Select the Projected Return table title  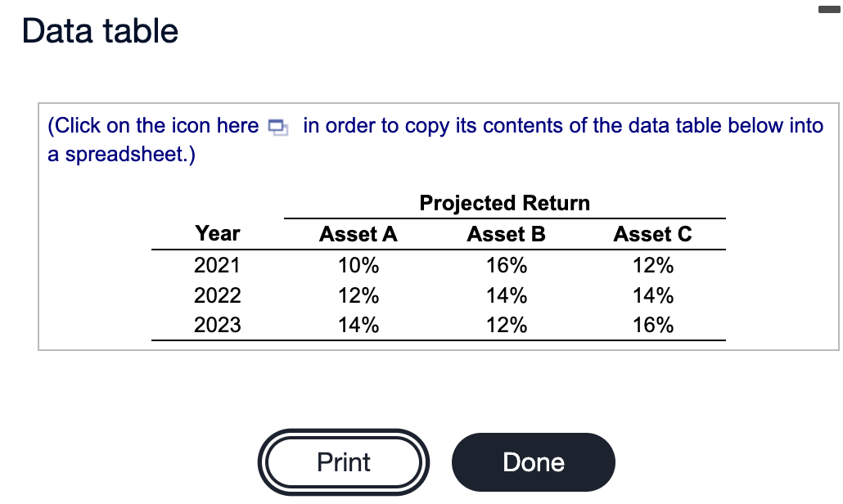504,203
